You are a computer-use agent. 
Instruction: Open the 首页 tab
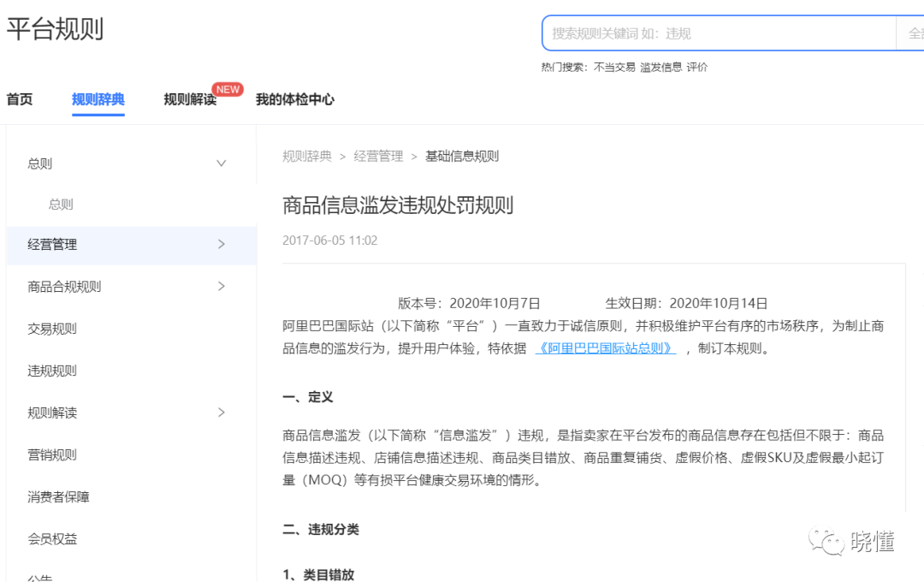click(20, 99)
